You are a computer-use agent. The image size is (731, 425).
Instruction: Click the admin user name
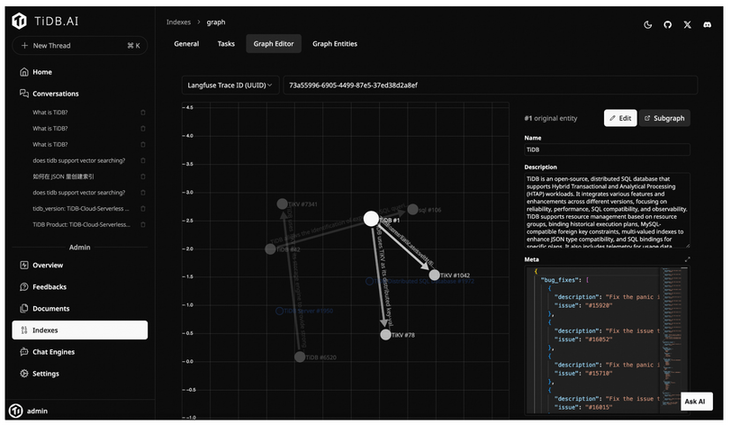(37, 411)
